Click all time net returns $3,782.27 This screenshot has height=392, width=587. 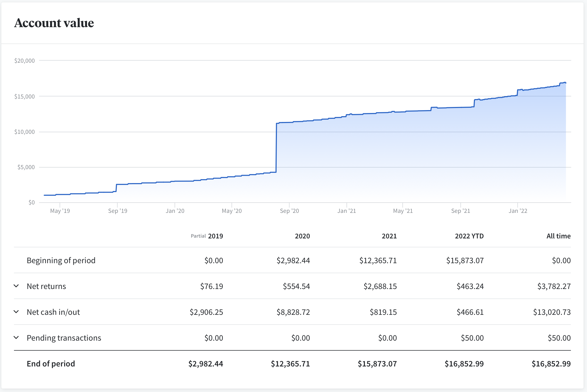coord(554,286)
